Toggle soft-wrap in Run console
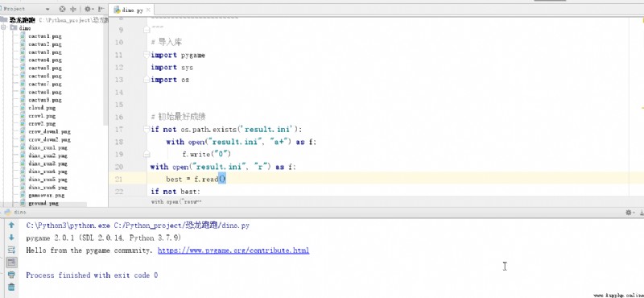644x298 pixels. [11, 250]
